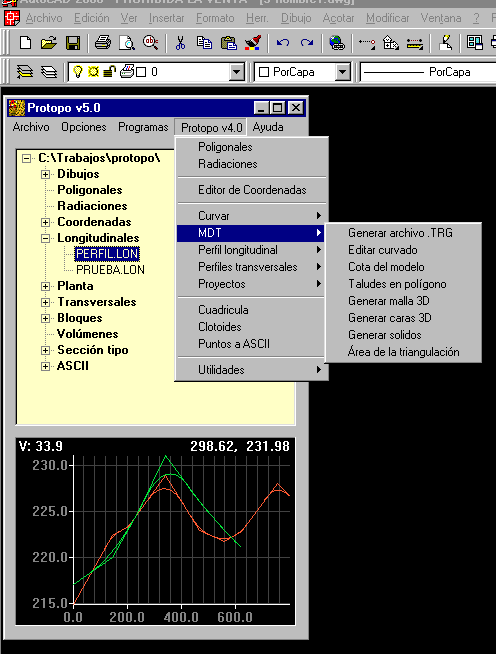496x654 pixels.
Task: Click the Undo arrow icon
Action: [283, 43]
